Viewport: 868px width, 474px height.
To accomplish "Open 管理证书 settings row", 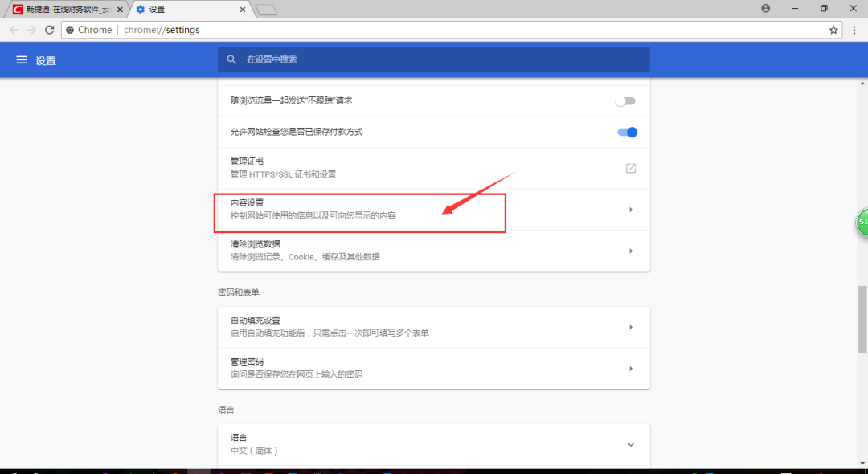I will (433, 168).
